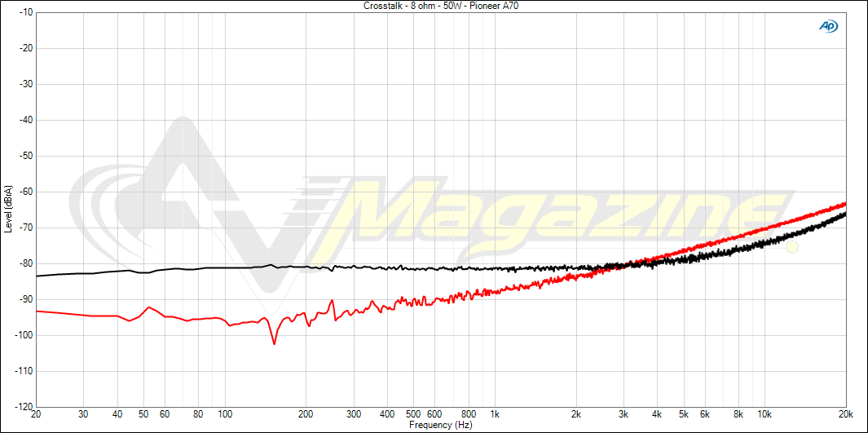Click the 'Frequency (Hz)' axis label

click(441, 425)
